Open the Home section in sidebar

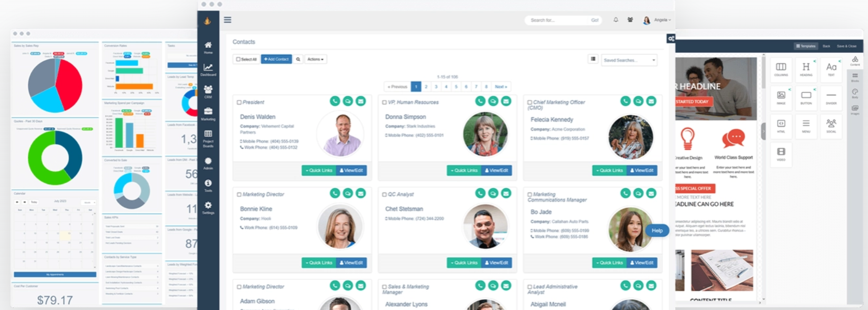click(208, 47)
